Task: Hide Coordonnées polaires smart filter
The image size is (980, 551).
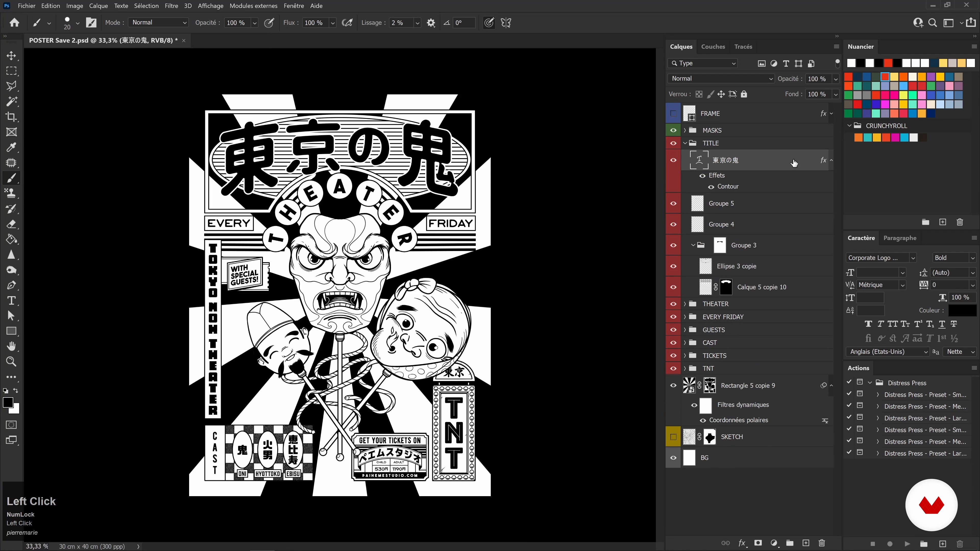Action: click(703, 420)
